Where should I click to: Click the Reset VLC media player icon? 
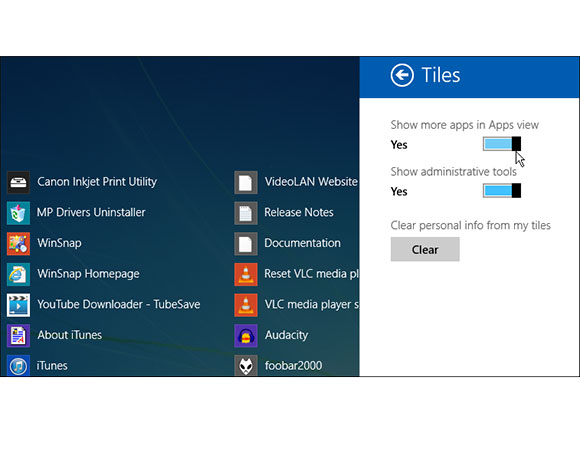pos(246,274)
